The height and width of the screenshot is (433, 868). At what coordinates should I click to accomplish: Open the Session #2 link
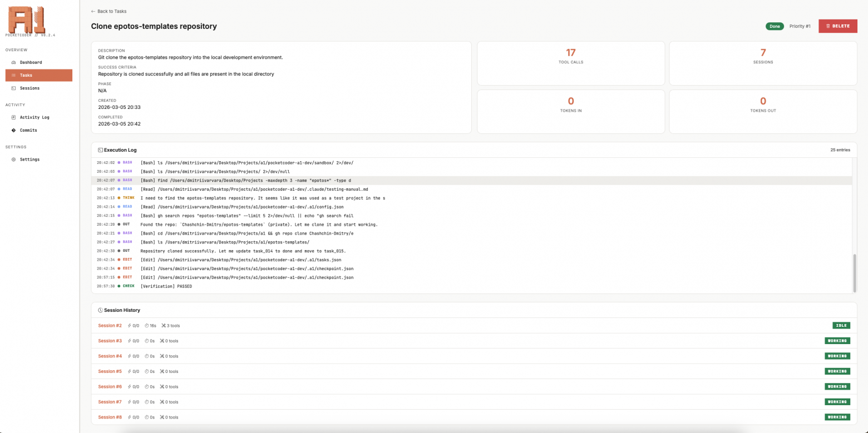pos(110,326)
